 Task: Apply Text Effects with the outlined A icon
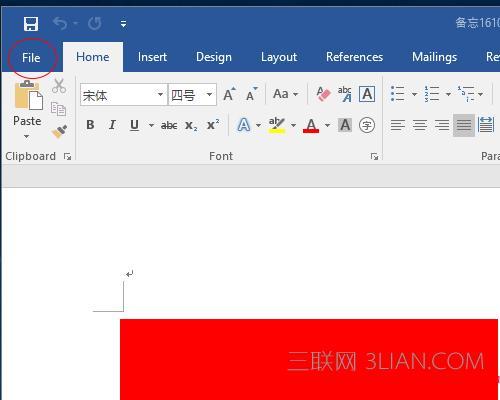244,125
